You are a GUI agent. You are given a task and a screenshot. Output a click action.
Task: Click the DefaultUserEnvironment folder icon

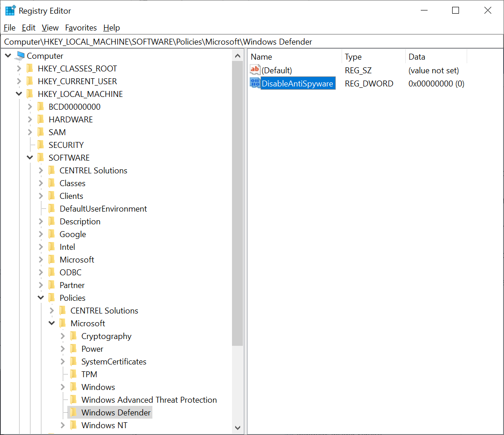click(52, 209)
